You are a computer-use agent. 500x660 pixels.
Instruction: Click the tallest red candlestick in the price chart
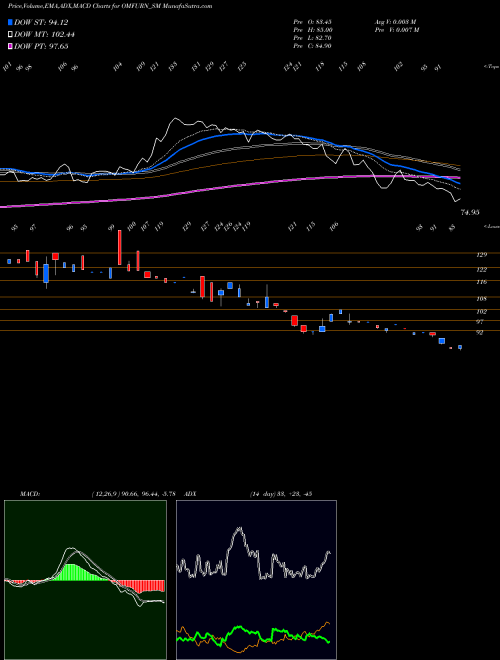[120, 248]
